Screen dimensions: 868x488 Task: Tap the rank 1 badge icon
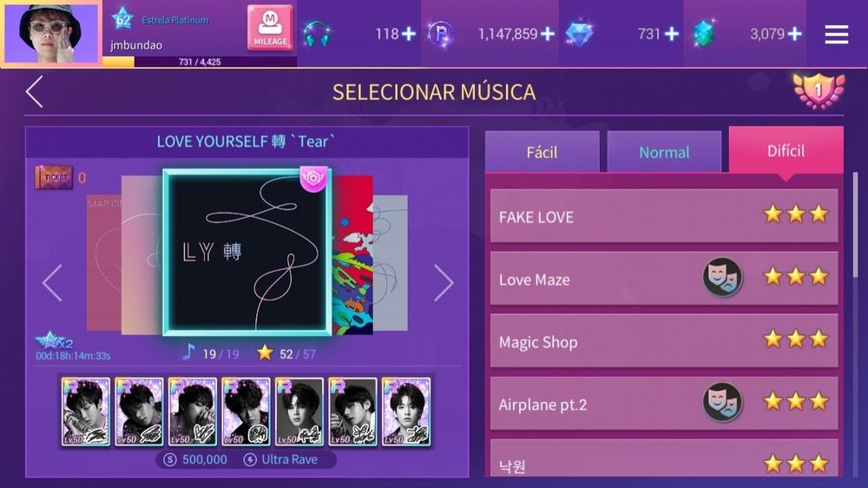point(819,90)
